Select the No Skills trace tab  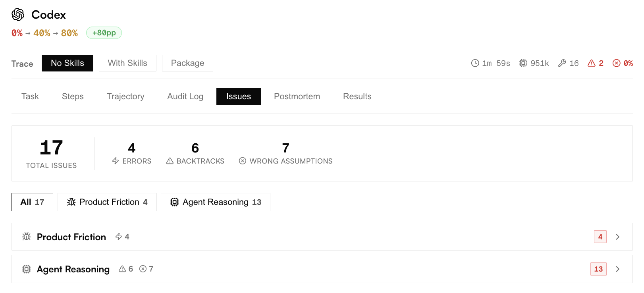click(67, 63)
